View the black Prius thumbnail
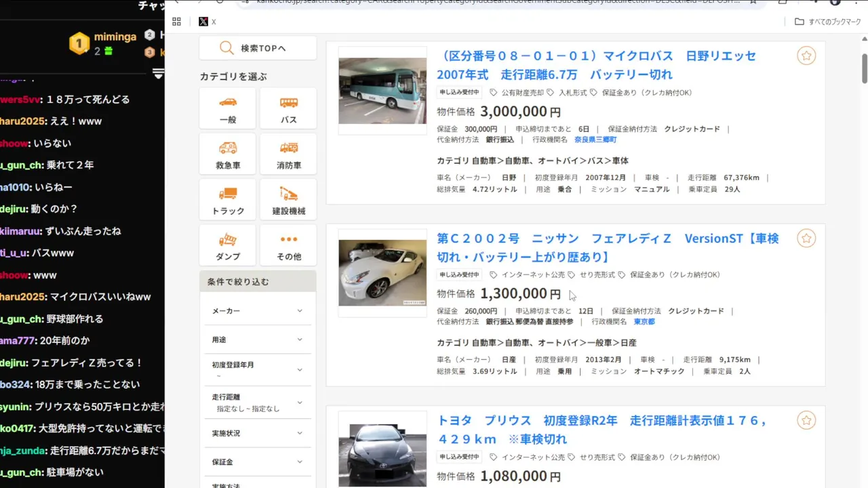Viewport: 868px width, 488px height. point(382,454)
